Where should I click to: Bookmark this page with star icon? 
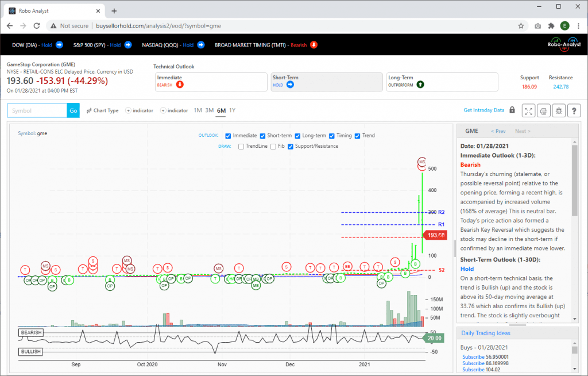[x=521, y=26]
